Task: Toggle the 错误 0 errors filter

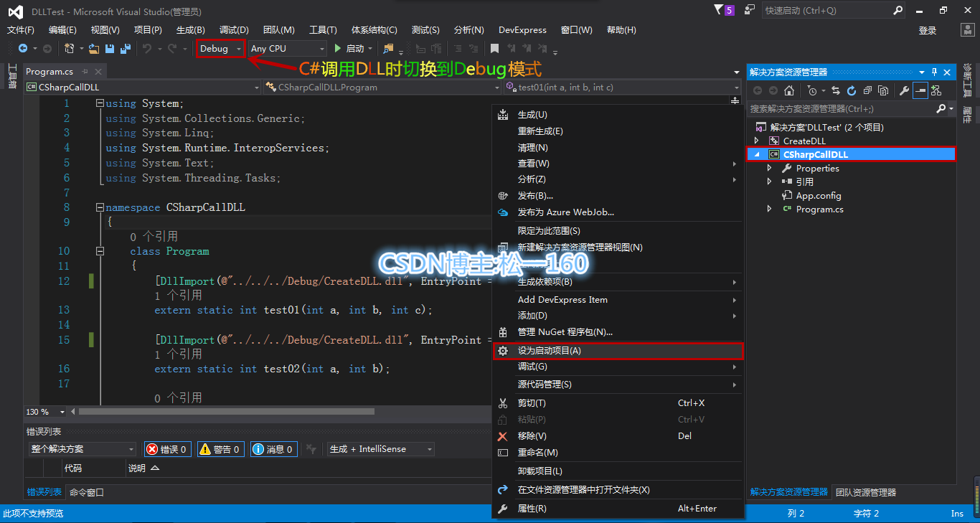Action: click(x=167, y=449)
